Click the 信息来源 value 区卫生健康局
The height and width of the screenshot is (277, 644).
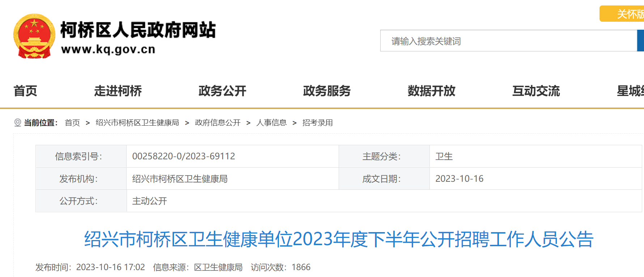click(219, 267)
